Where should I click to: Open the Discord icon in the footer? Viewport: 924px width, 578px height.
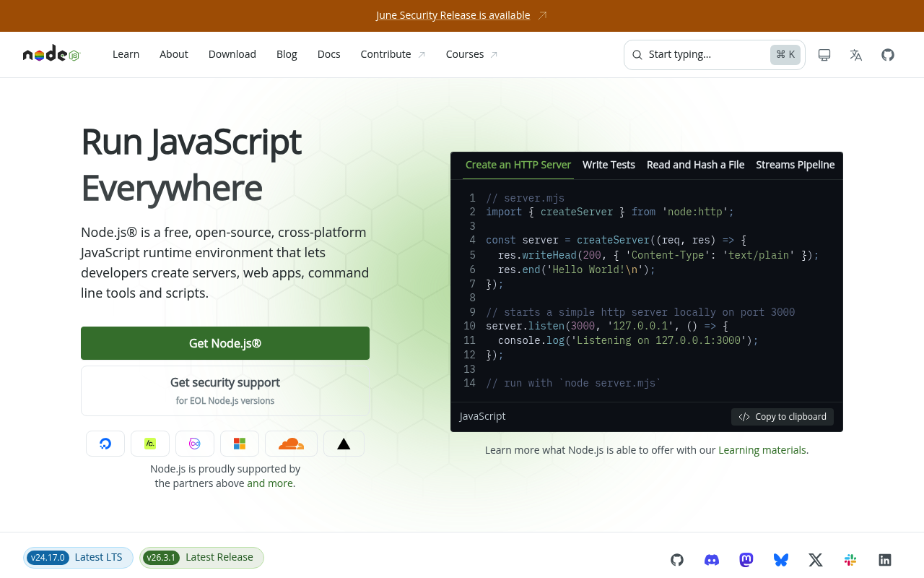coord(712,559)
